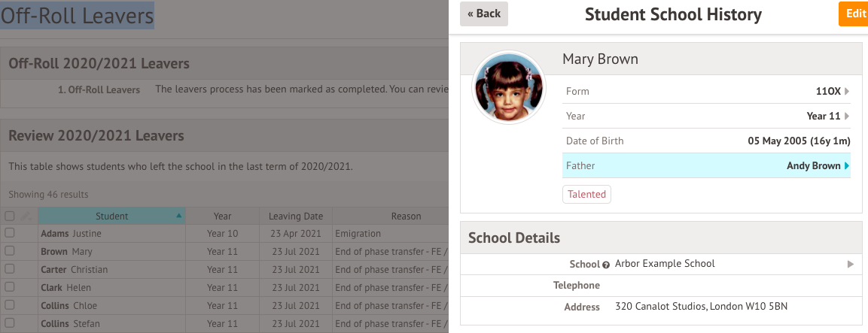This screenshot has height=333, width=868.
Task: Tick the checkbox for Adams Justine
Action: pos(10,234)
